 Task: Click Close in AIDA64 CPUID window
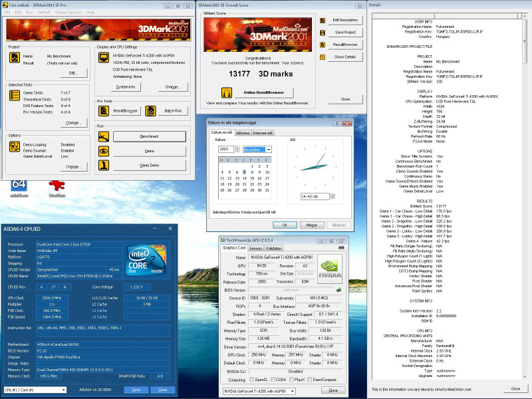[x=162, y=390]
